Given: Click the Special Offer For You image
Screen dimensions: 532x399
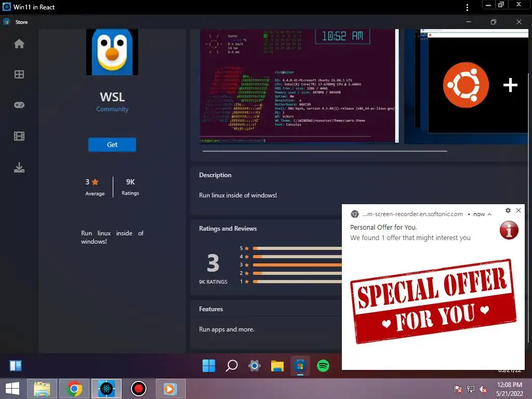Looking at the screenshot, I should tap(433, 302).
